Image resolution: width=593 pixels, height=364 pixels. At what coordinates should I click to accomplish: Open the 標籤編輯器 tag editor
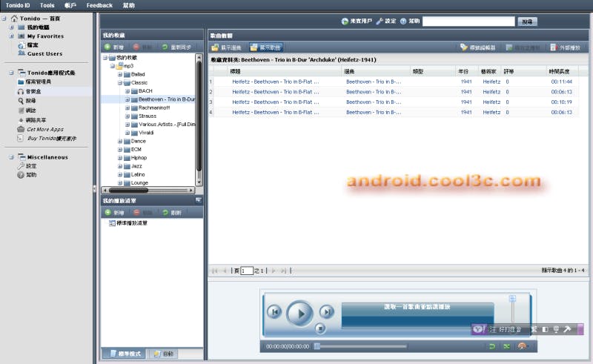point(477,47)
